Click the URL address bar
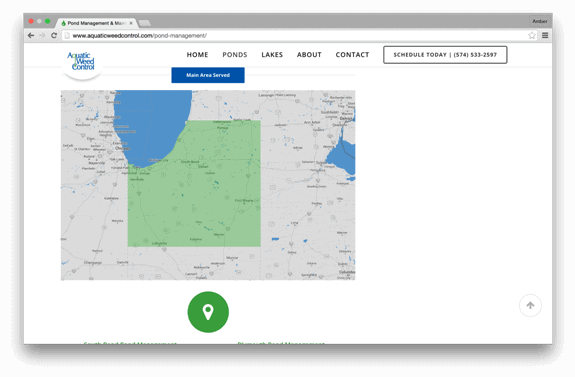Screen dimensions: 575x377 pos(293,36)
